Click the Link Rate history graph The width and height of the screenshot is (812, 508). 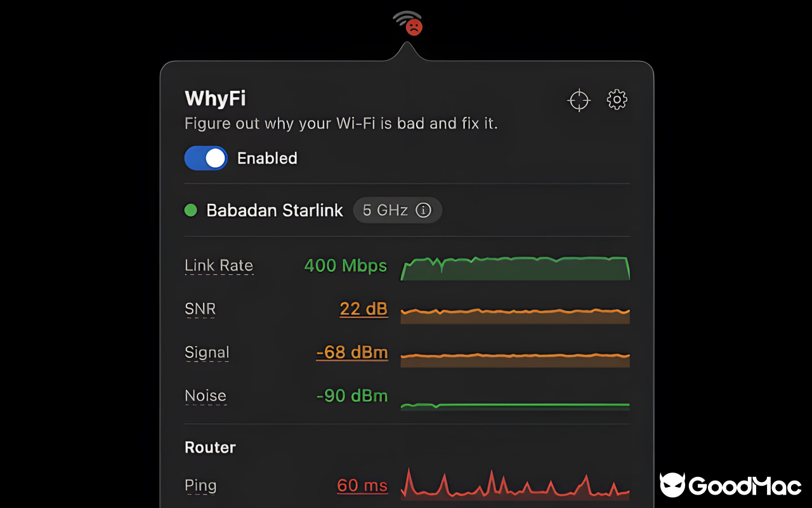pos(515,267)
